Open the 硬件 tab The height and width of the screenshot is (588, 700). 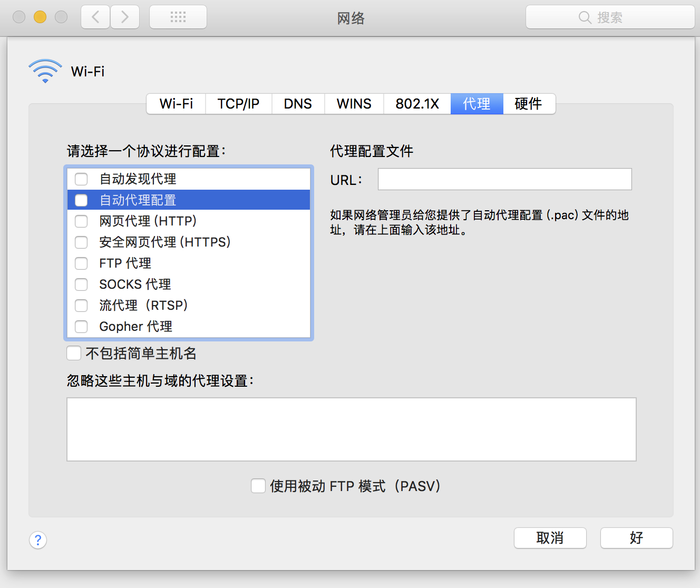(529, 104)
